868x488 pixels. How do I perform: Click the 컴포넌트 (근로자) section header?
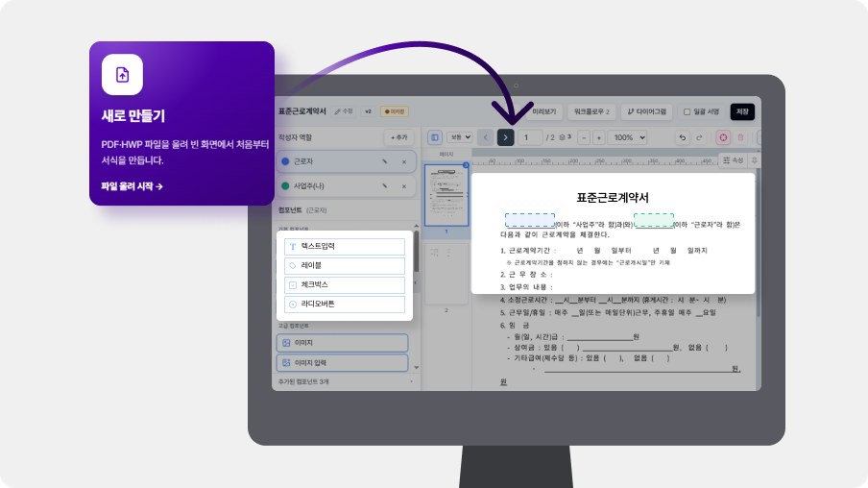[x=302, y=210]
